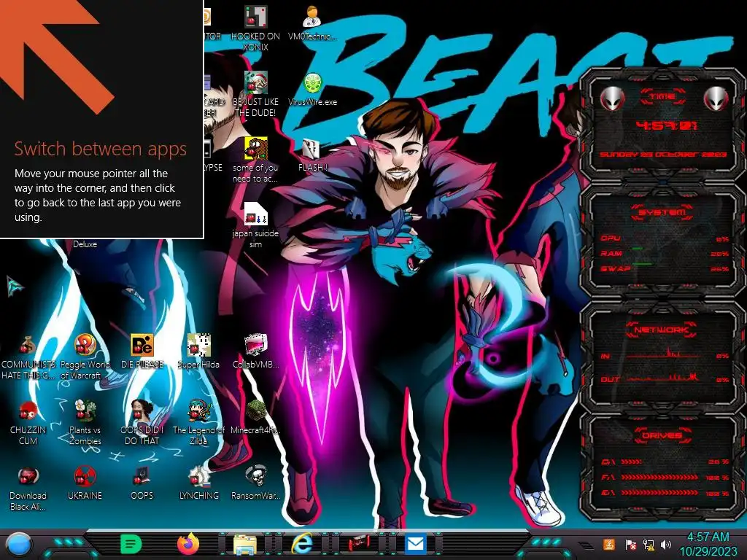Select the Super Hilda desktop icon
Screen dimensions: 747x560
click(x=198, y=351)
